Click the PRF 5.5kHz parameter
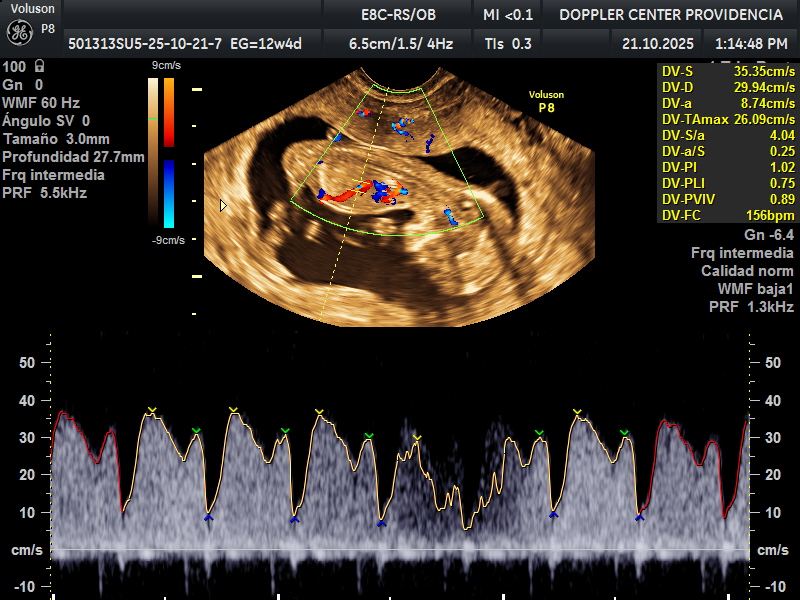800x600 pixels. point(44,192)
